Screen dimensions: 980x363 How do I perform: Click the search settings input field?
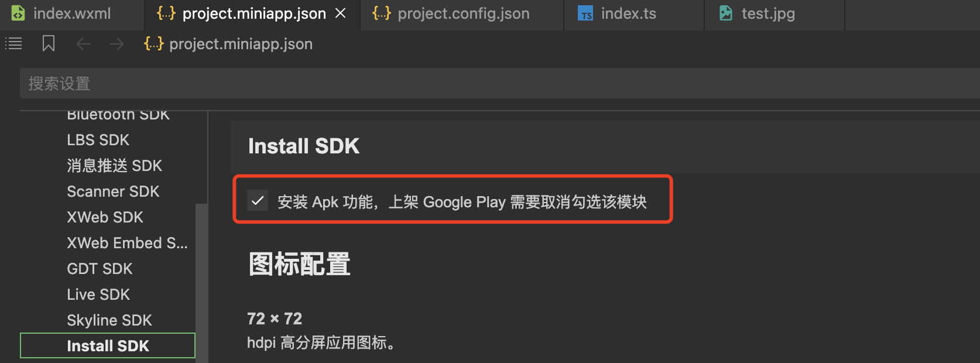click(498, 84)
